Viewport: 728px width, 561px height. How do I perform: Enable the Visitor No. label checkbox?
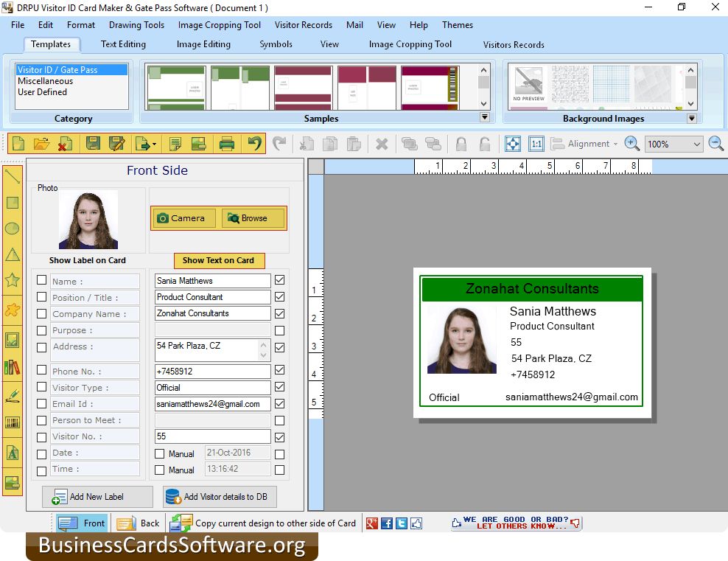(x=42, y=437)
